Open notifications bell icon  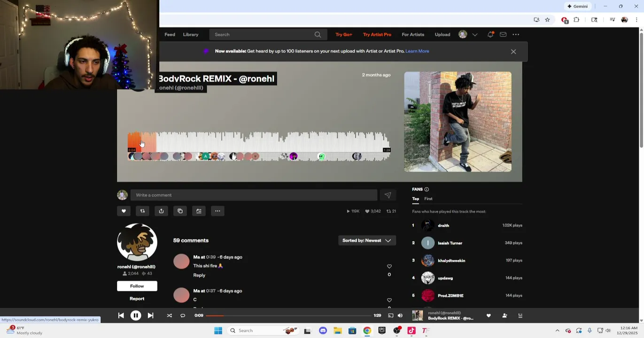[x=490, y=34]
